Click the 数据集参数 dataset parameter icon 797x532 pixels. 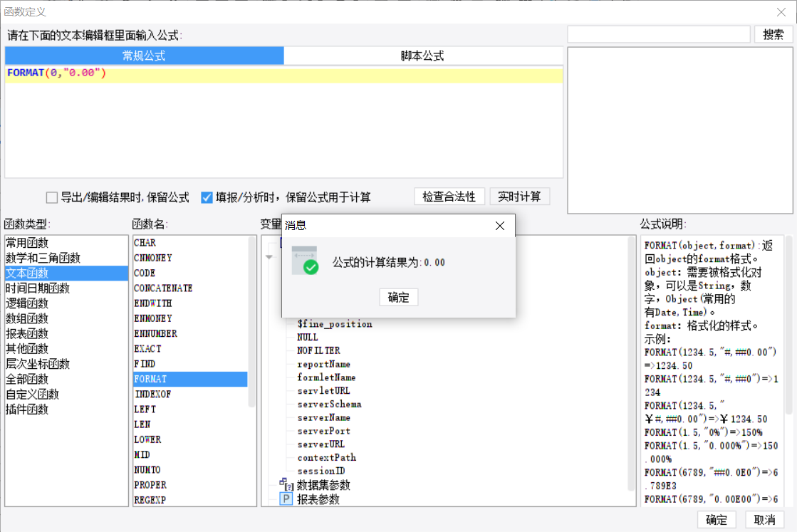286,484
